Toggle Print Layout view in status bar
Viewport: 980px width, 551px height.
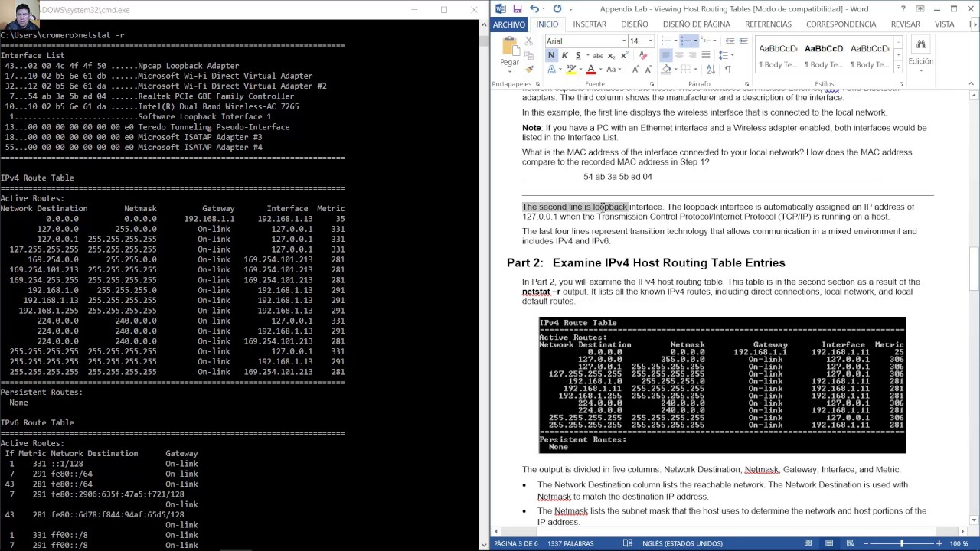829,543
